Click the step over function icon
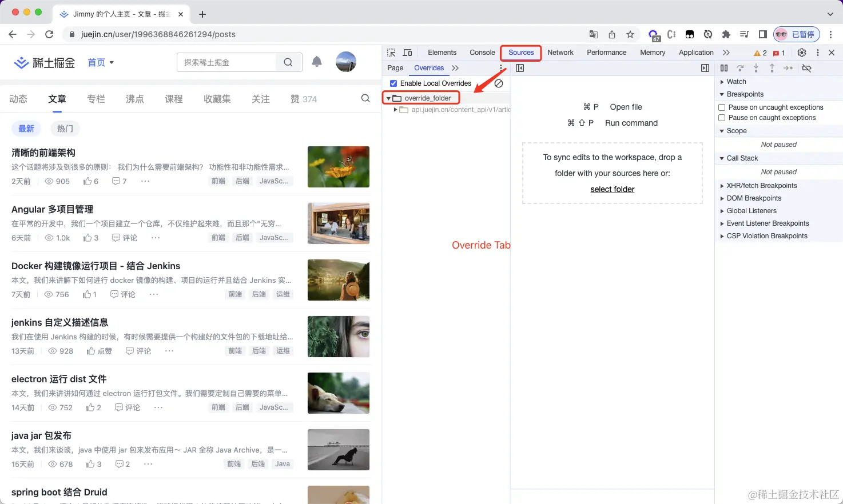Screen dimensions: 843x504 point(740,68)
